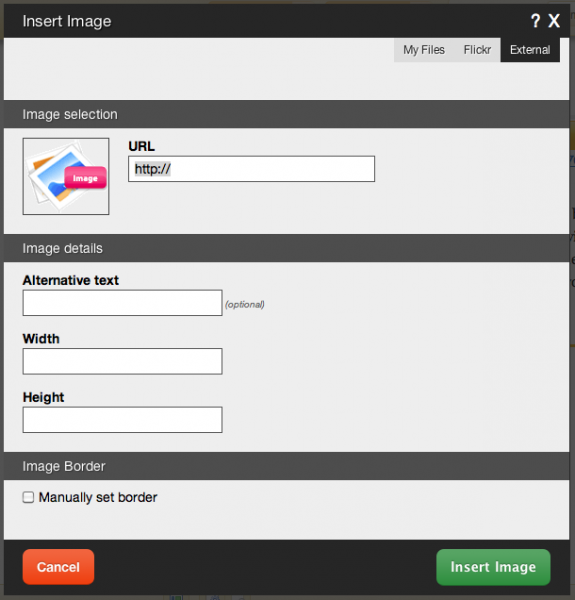This screenshot has height=600, width=575.
Task: Click the Height label
Action: (43, 397)
